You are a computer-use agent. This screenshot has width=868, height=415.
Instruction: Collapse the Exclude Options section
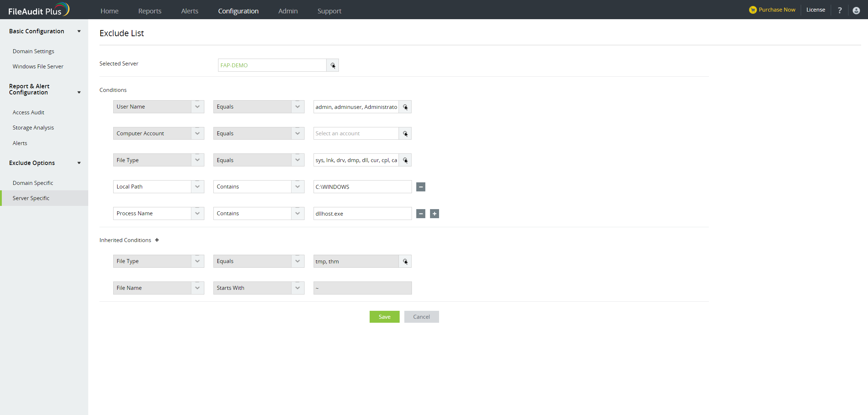(79, 163)
